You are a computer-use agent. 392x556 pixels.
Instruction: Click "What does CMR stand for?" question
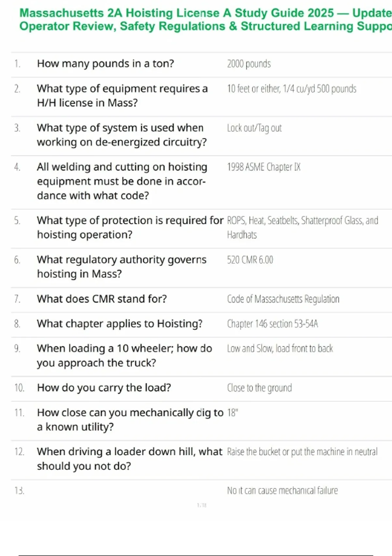(x=102, y=299)
